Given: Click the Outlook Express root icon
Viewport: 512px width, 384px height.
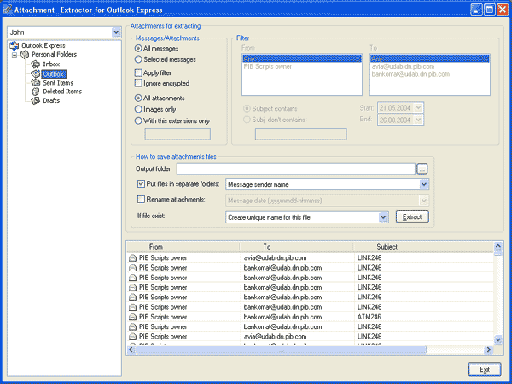Looking at the screenshot, I should click(x=14, y=46).
